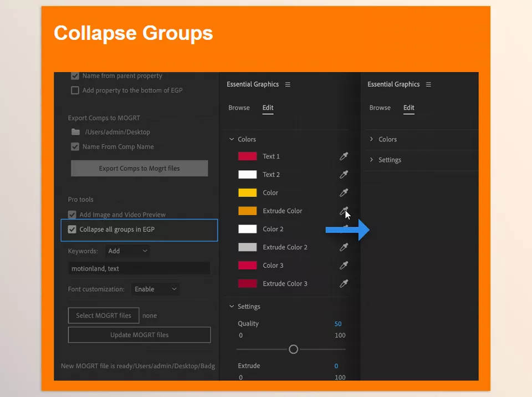Click the eyedropper beside Text 2

tap(344, 175)
